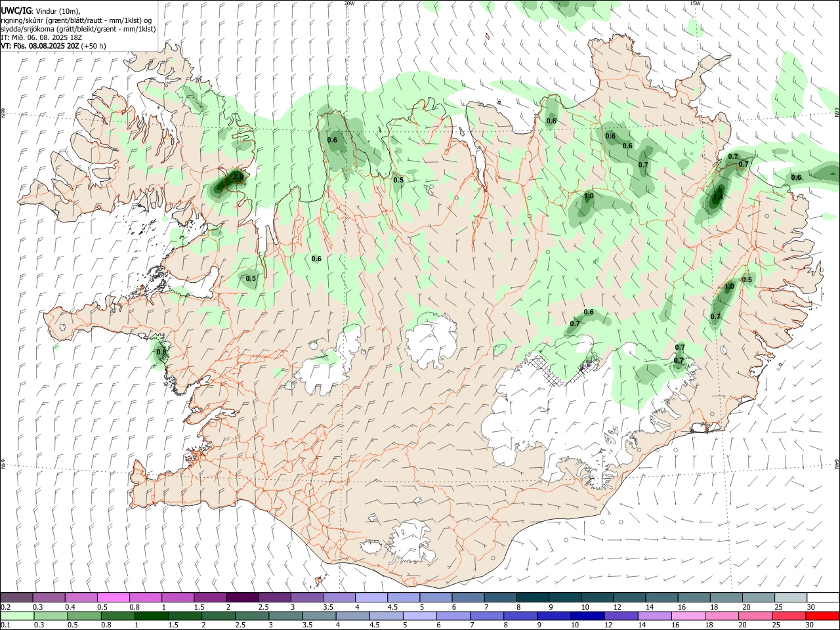Click the "15W" longitude label at the top

click(x=695, y=3)
